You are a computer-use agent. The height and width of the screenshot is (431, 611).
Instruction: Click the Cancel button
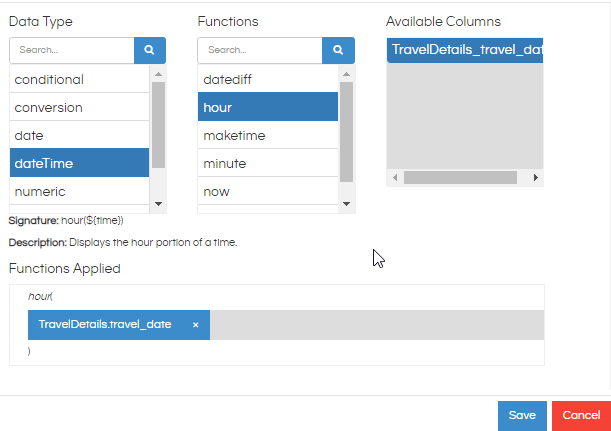click(x=581, y=416)
